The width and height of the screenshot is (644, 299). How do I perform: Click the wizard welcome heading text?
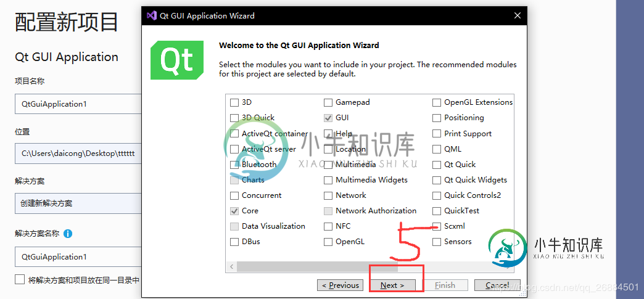[299, 46]
